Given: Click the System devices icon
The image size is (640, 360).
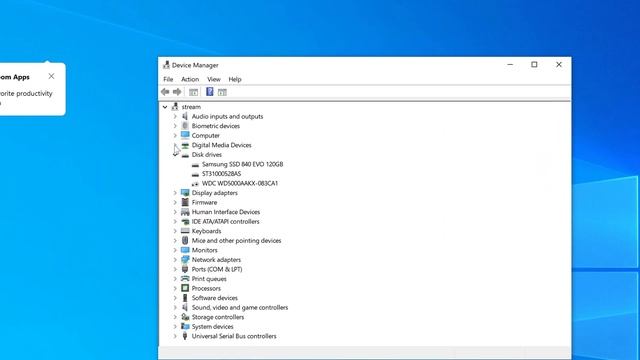Looking at the screenshot, I should click(185, 327).
